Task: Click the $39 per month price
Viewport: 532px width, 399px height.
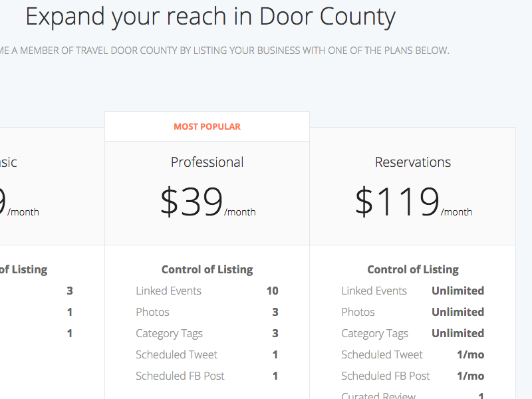Action: (x=207, y=201)
